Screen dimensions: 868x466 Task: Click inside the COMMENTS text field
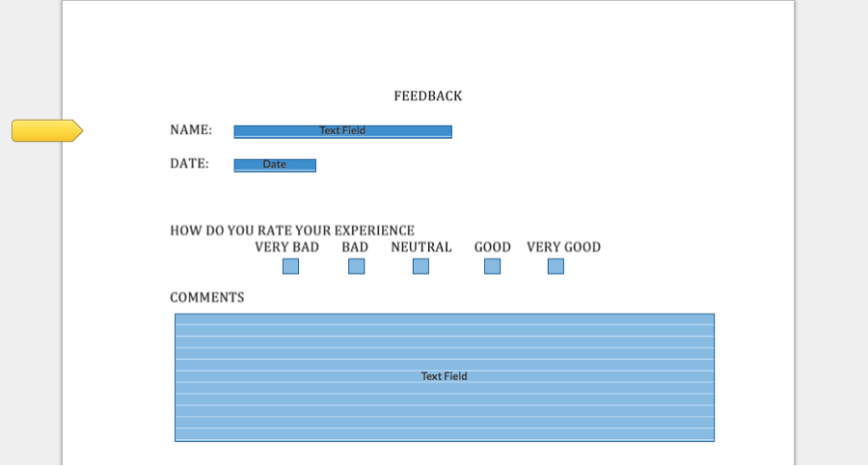coord(444,376)
